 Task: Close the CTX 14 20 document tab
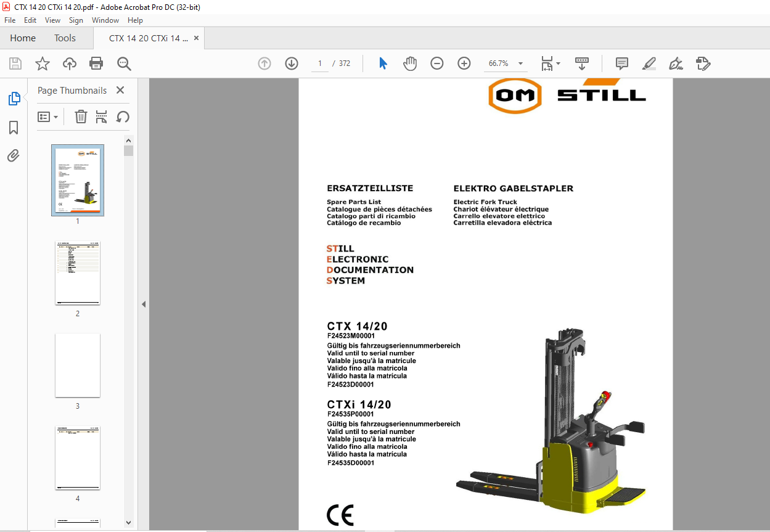pos(196,38)
